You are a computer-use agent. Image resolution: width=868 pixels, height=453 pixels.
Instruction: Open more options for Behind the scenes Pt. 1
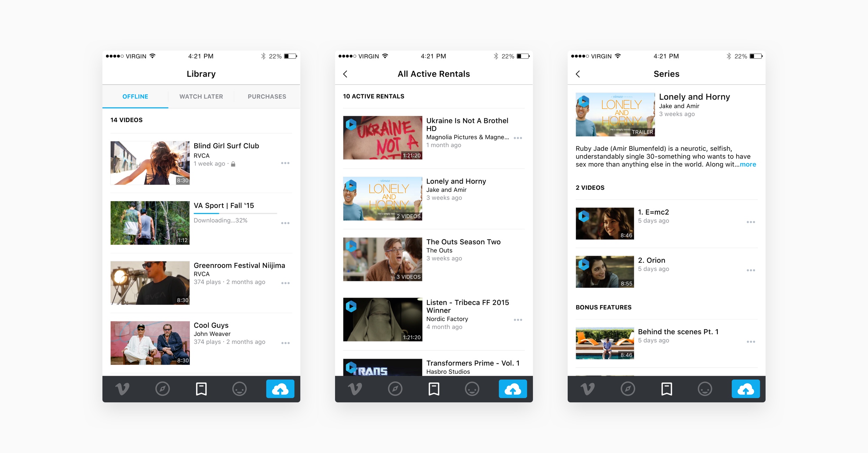tap(751, 342)
